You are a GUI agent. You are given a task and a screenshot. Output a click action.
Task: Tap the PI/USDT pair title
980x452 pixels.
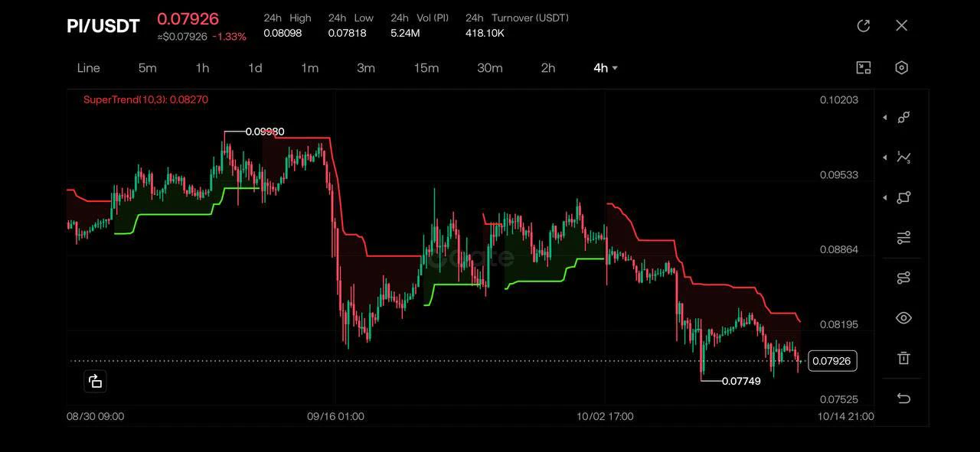[103, 26]
